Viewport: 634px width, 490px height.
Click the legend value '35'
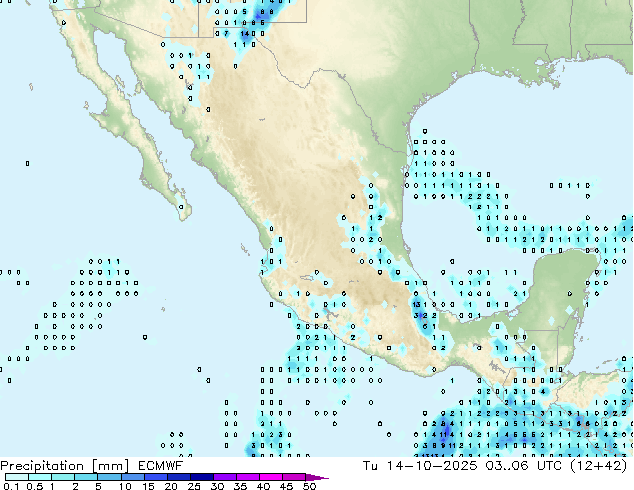coord(240,486)
